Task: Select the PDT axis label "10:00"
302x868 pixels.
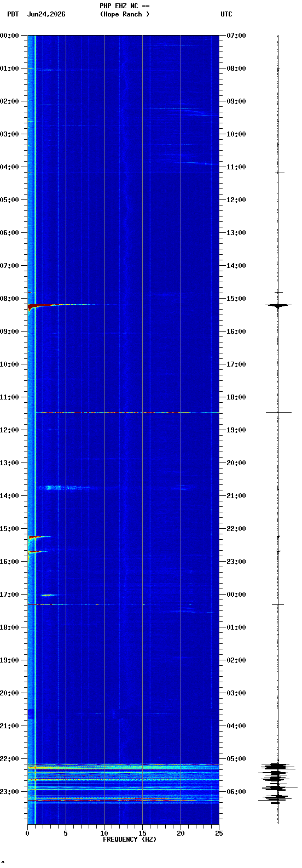Action: [10, 364]
